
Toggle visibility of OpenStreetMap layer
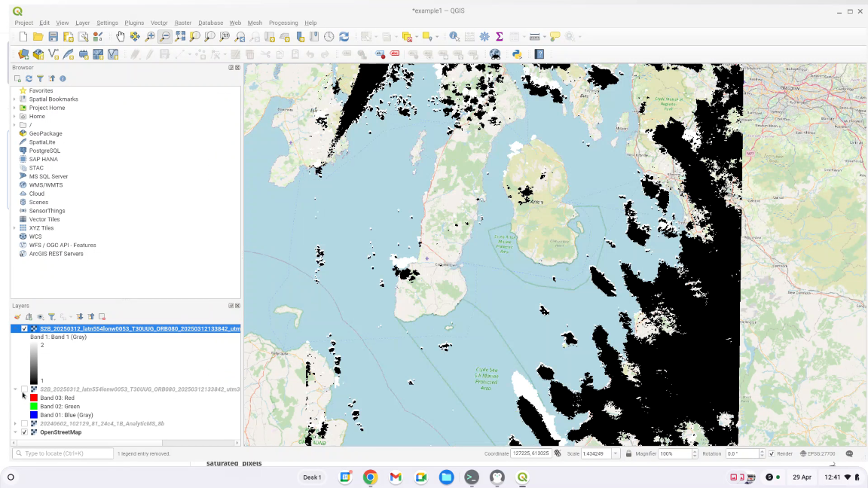[25, 432]
